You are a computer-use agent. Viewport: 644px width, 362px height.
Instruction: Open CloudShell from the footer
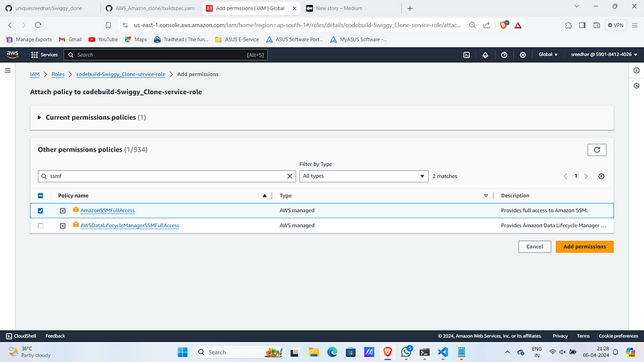pyautogui.click(x=21, y=336)
